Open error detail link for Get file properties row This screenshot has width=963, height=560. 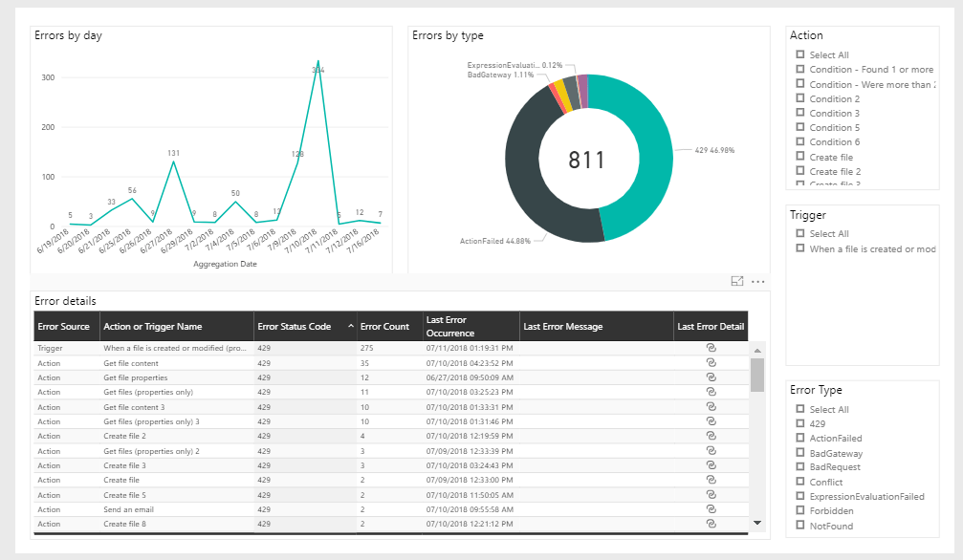coord(711,377)
